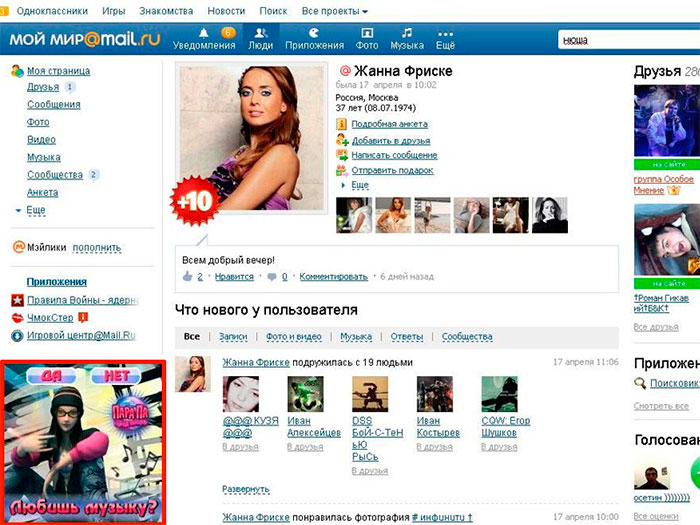This screenshot has height=525, width=700.
Task: Select the Записи feed tab
Action: pyautogui.click(x=233, y=337)
